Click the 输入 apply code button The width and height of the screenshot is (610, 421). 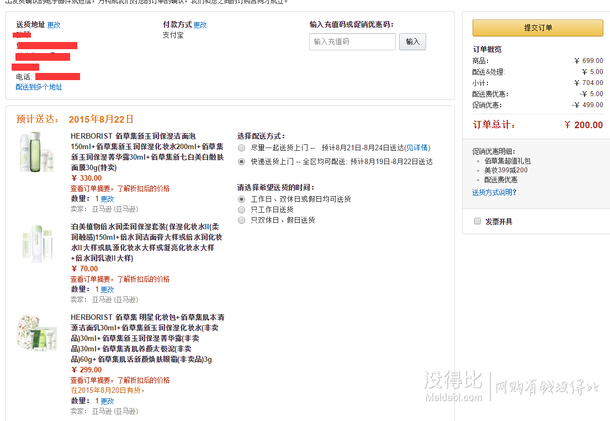click(412, 42)
